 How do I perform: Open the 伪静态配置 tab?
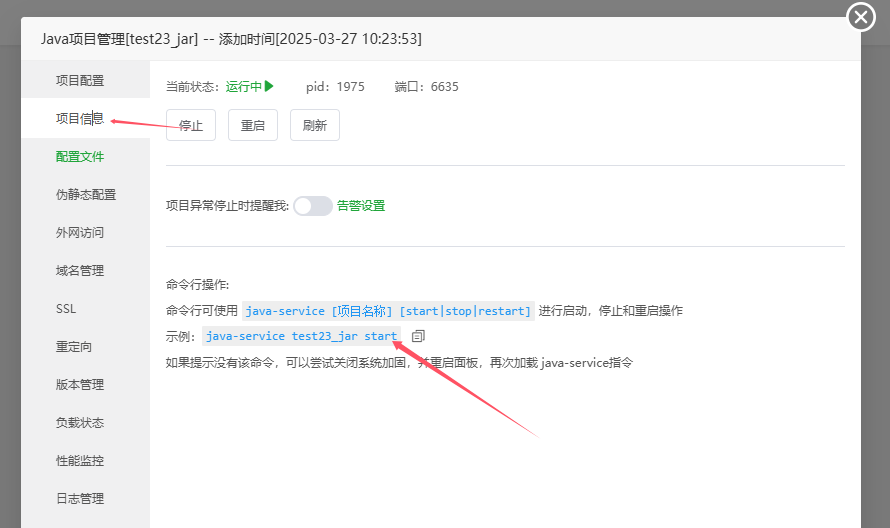point(86,195)
